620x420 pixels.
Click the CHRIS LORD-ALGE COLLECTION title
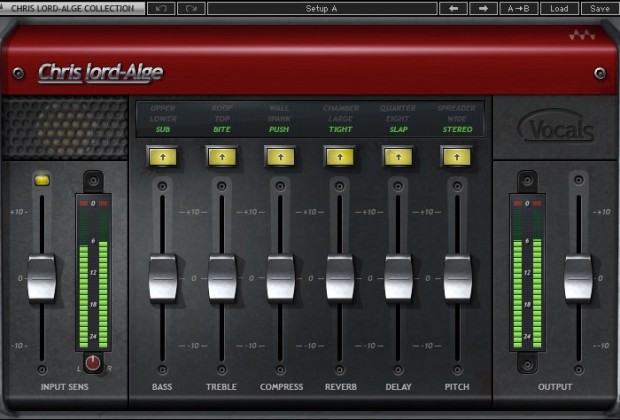tap(72, 8)
